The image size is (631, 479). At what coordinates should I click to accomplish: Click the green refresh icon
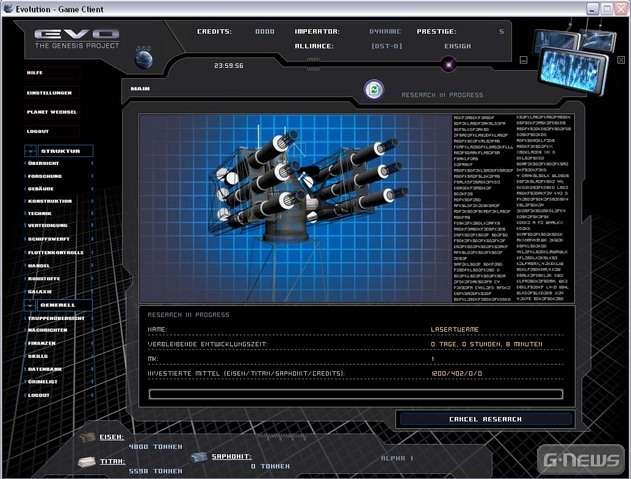[x=374, y=90]
